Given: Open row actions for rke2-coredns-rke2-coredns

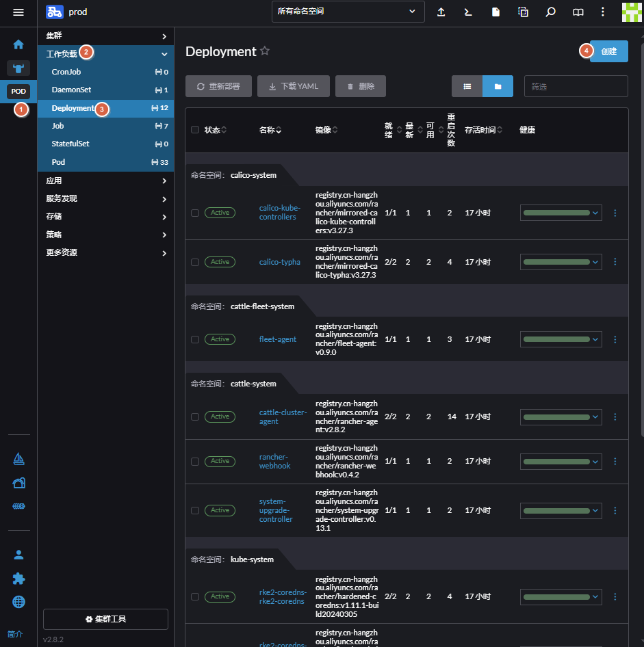Looking at the screenshot, I should tap(615, 596).
